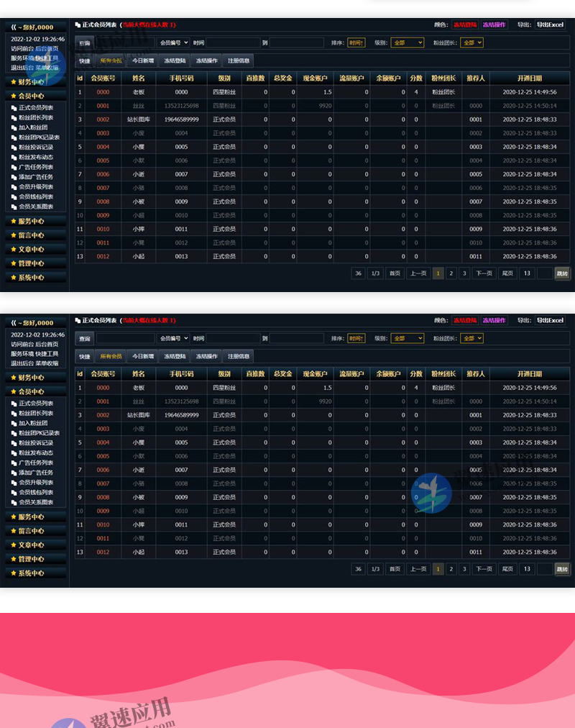575x728 pixels.
Task: Click the « collapse icon before 您好,0000 in the upper panel
Action: [14, 27]
